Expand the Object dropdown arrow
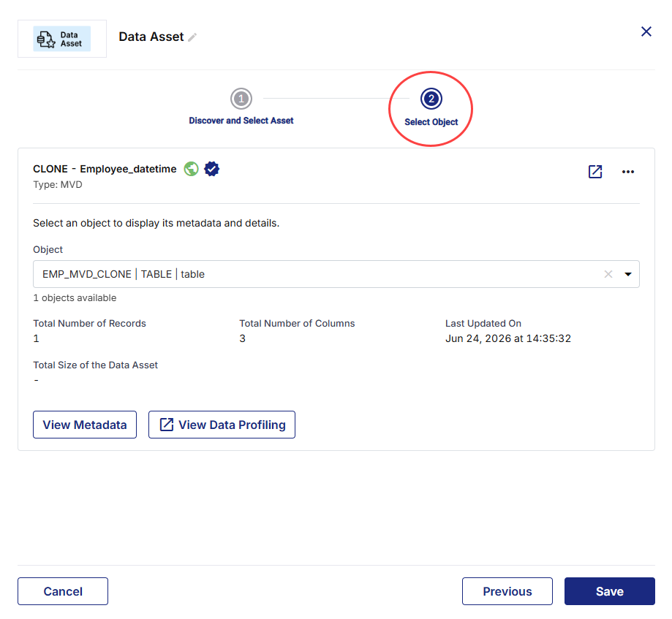This screenshot has width=672, height=619. 628,274
